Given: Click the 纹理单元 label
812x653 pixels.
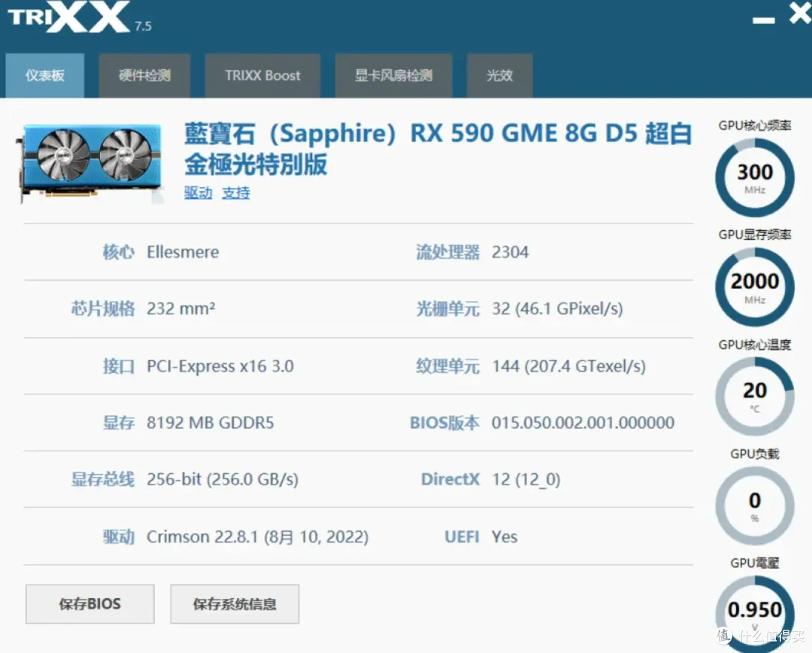Looking at the screenshot, I should [448, 366].
